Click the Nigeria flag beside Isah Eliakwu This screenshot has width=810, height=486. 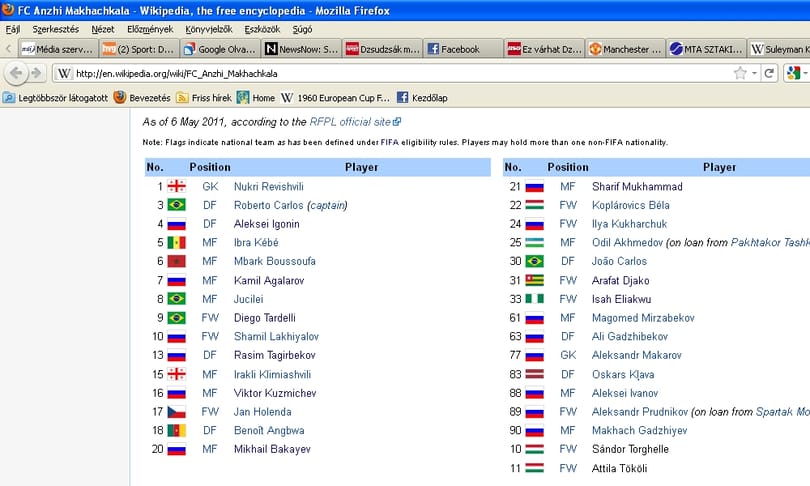(x=534, y=299)
